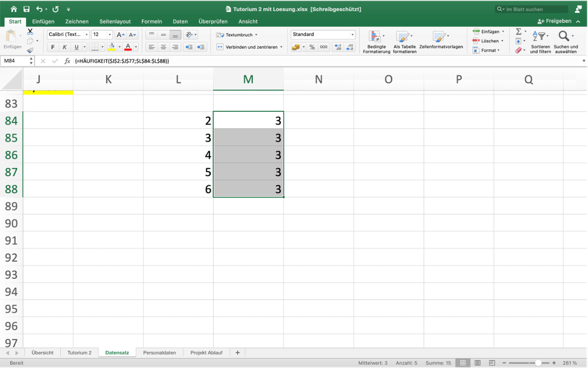
Task: Align cell content to top
Action: tap(151, 35)
